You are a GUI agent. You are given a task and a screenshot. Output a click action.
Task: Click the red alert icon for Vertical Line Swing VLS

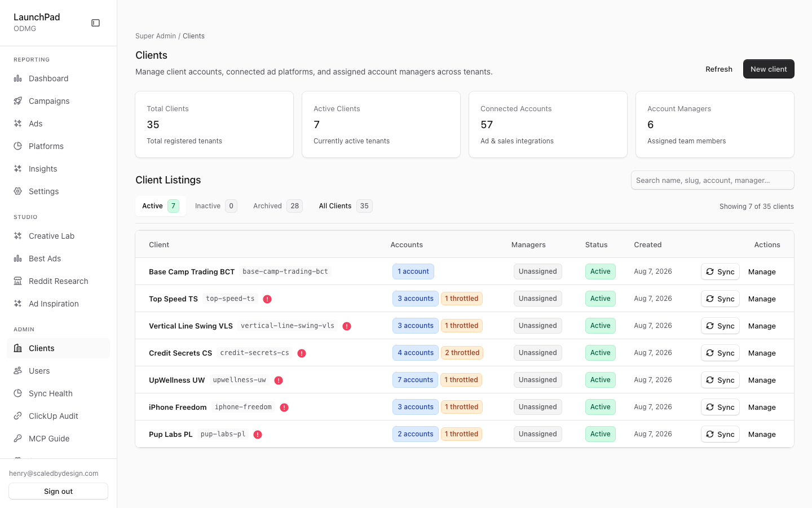click(347, 326)
